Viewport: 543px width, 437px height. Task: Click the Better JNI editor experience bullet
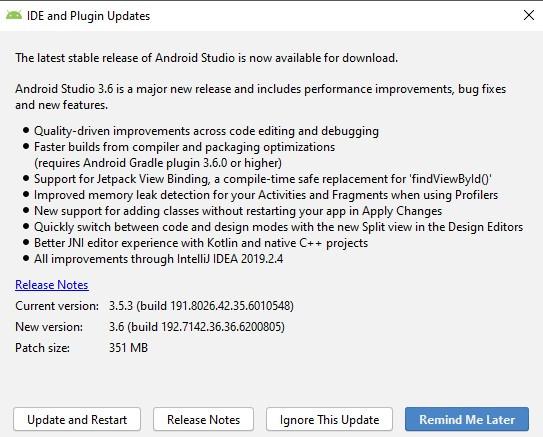(x=201, y=243)
